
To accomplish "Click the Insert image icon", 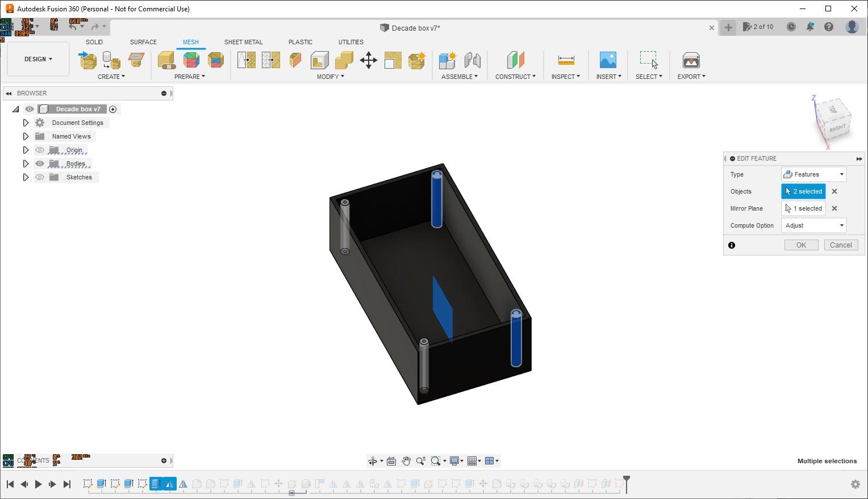I will pyautogui.click(x=608, y=60).
